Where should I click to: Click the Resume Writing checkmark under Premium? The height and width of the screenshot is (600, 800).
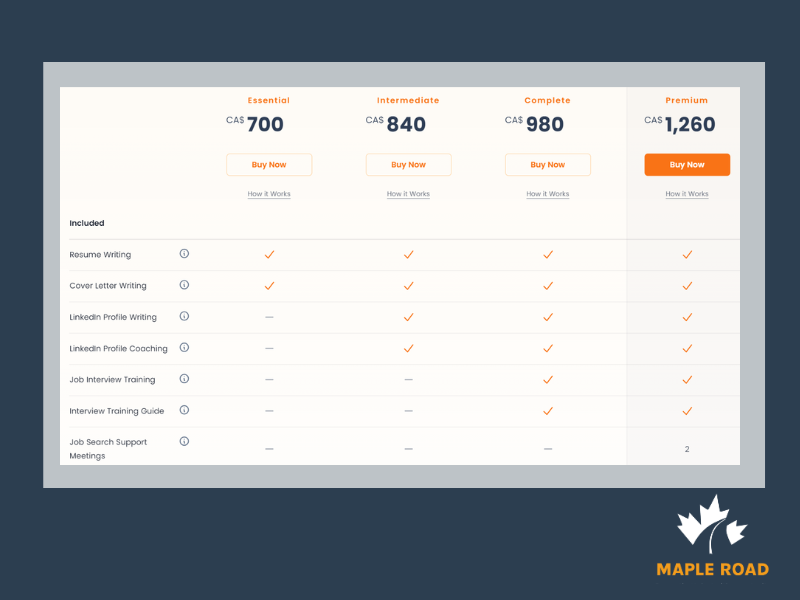coord(687,255)
